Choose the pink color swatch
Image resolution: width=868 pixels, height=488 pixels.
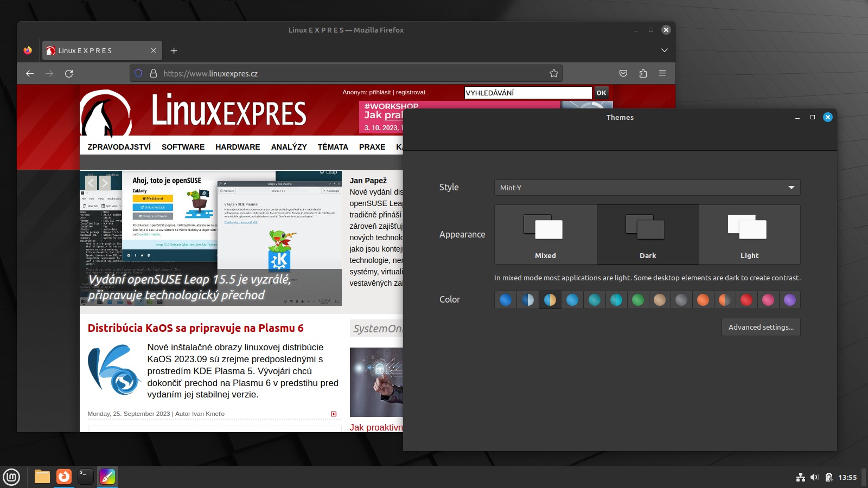(768, 300)
